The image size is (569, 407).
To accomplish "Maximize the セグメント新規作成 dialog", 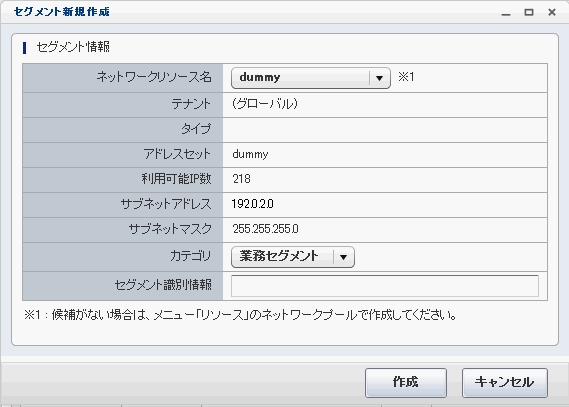I will pyautogui.click(x=529, y=12).
